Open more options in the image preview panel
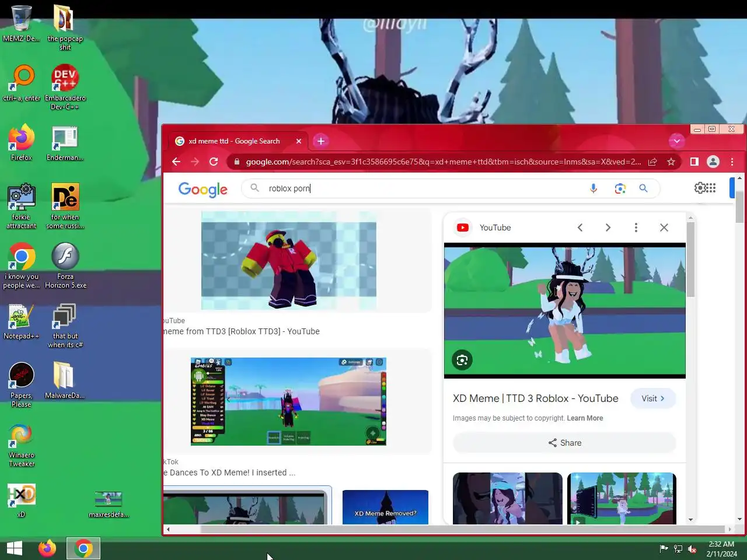This screenshot has height=560, width=747. coord(636,228)
